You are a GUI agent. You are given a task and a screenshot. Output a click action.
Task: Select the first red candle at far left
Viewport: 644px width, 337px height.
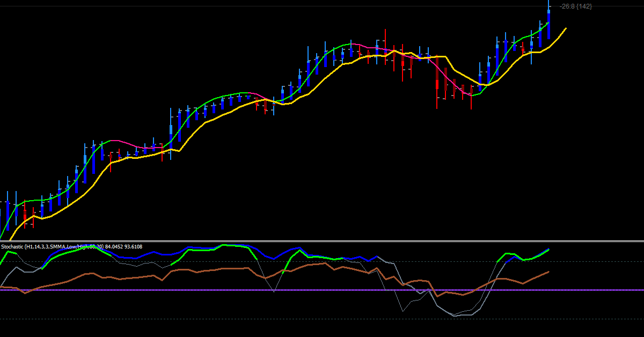[25, 218]
